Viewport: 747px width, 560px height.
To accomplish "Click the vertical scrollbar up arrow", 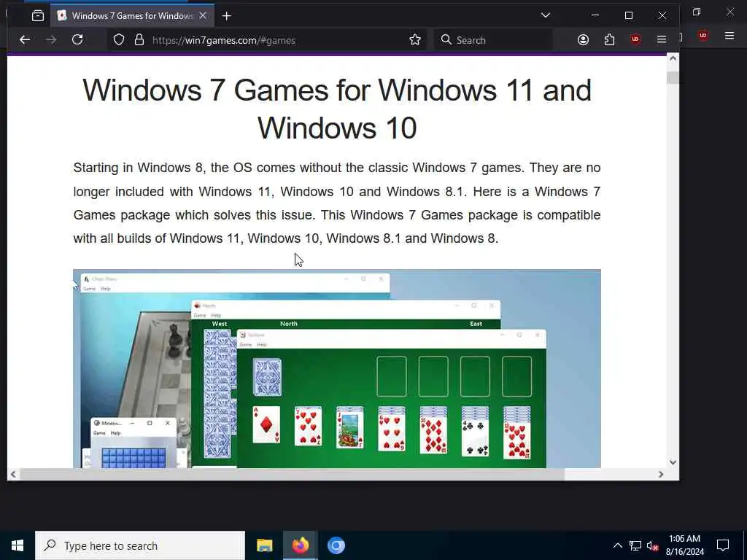I will pos(673,58).
